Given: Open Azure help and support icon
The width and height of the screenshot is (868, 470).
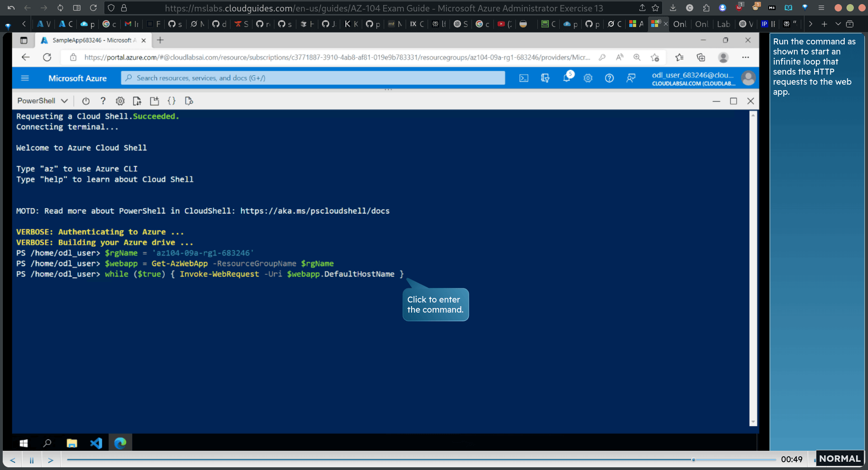Looking at the screenshot, I should pyautogui.click(x=609, y=78).
